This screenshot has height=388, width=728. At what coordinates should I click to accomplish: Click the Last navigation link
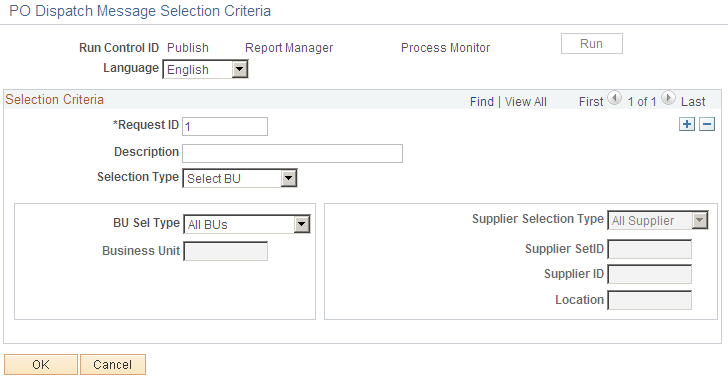[x=693, y=102]
